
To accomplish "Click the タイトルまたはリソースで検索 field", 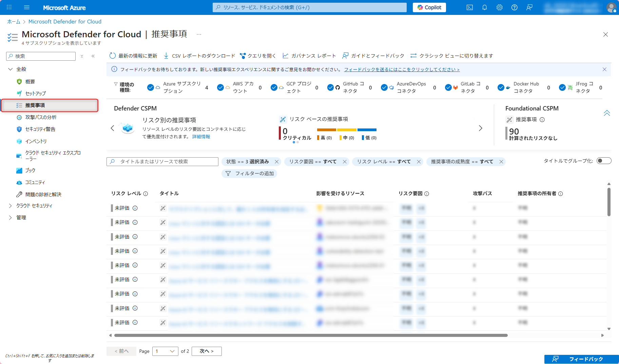I will 162,162.
